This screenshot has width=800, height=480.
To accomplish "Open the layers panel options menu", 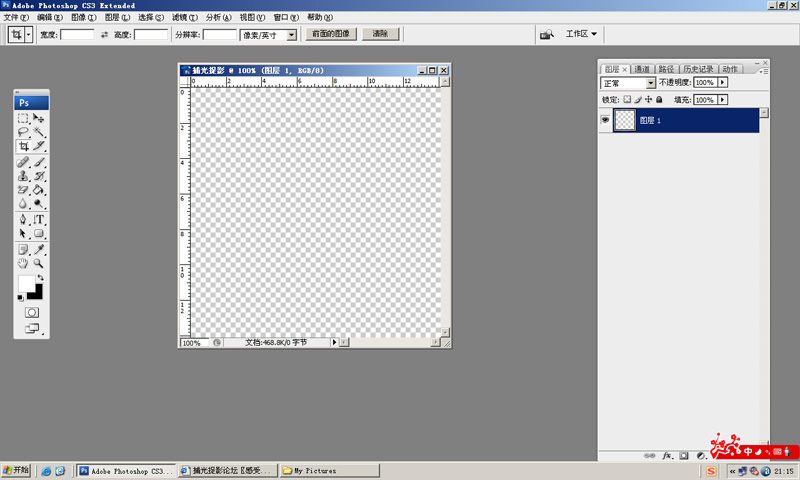I will pos(764,71).
